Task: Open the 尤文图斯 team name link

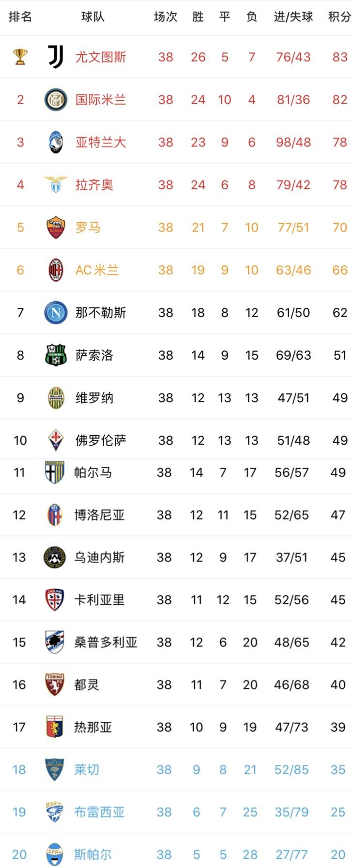Action: click(x=101, y=57)
